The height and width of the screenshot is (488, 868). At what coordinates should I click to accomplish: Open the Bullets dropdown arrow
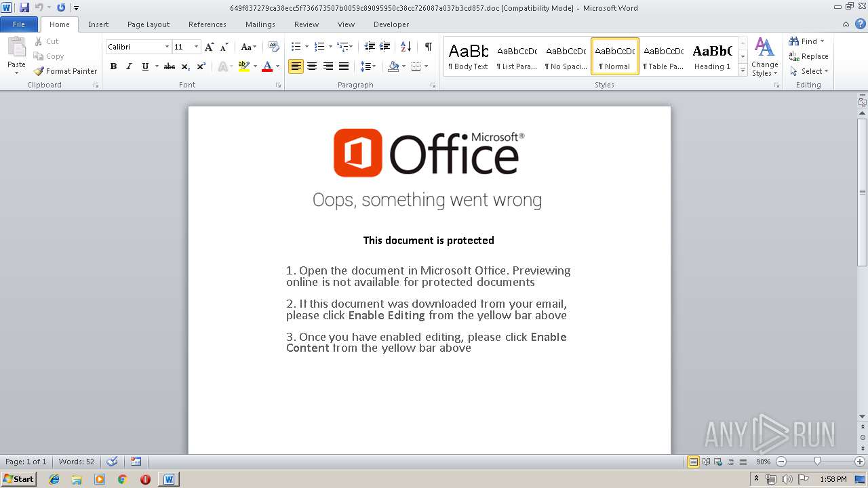coord(307,47)
